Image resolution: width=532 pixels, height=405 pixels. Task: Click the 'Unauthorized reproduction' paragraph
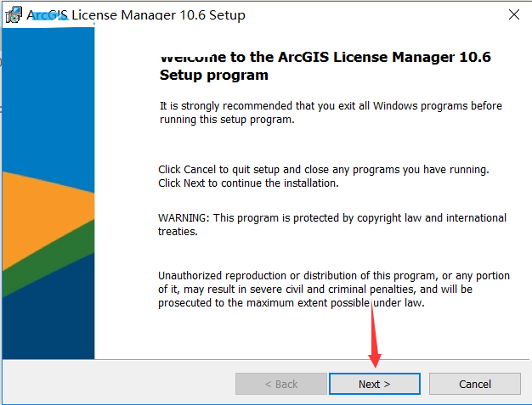click(334, 289)
